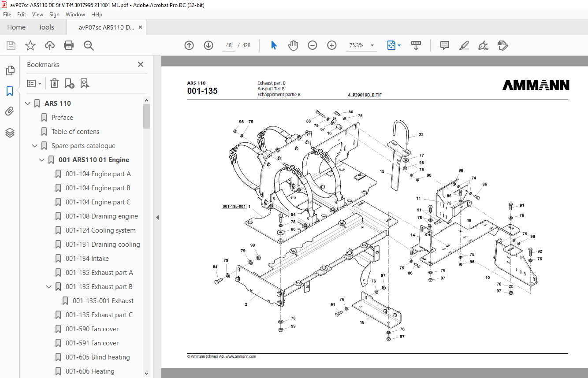Zoom out with the minus icon
This screenshot has width=588, height=378.
[313, 45]
